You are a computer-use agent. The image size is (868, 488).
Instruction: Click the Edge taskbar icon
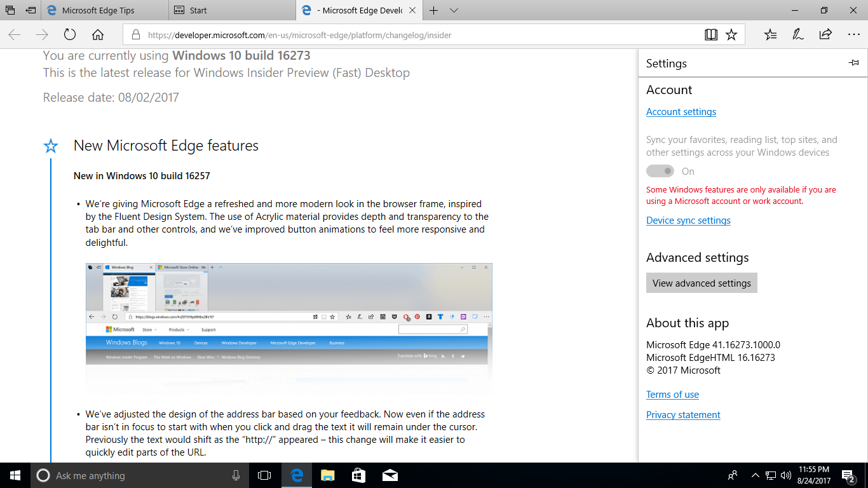point(296,475)
